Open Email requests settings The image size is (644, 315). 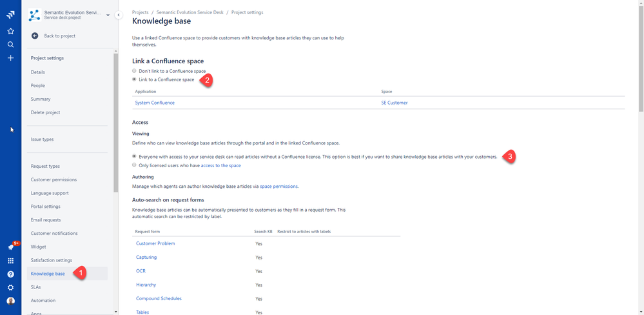[46, 220]
